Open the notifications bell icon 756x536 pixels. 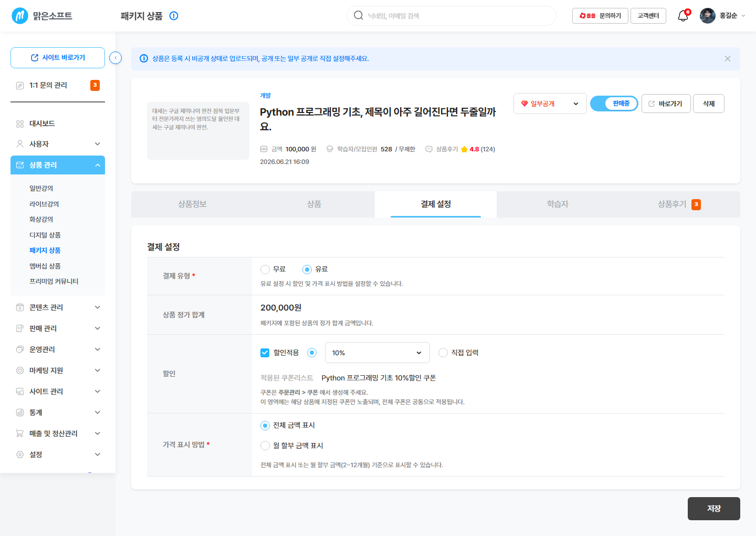click(683, 16)
